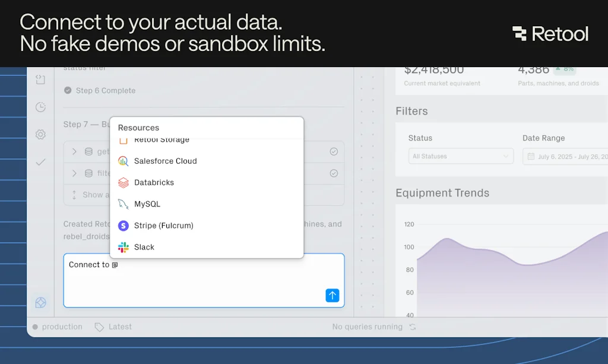608x364 pixels.
Task: Click the blue geometric icon at sidebar bottom
Action: [x=41, y=303]
